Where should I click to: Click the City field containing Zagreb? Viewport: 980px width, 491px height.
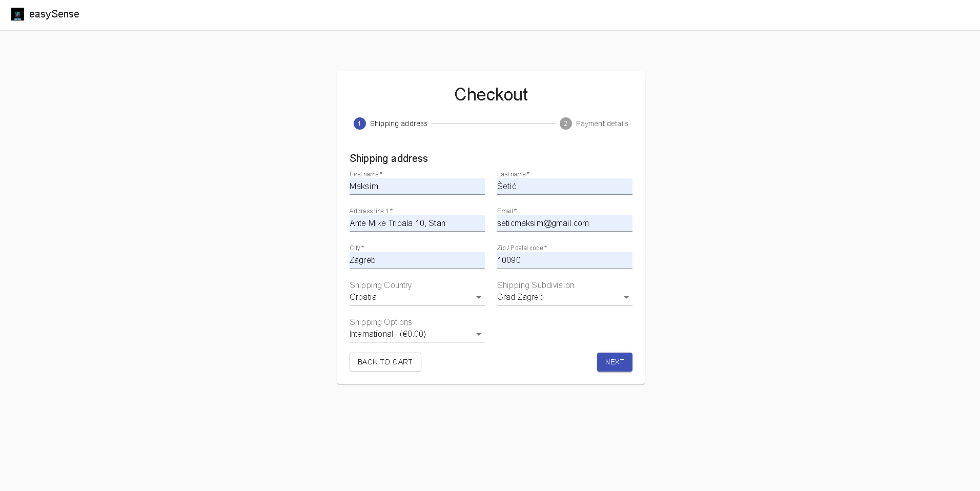(x=417, y=260)
